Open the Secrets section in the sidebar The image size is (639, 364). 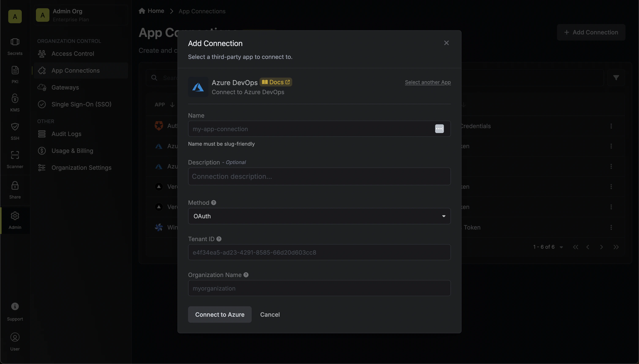tap(15, 46)
